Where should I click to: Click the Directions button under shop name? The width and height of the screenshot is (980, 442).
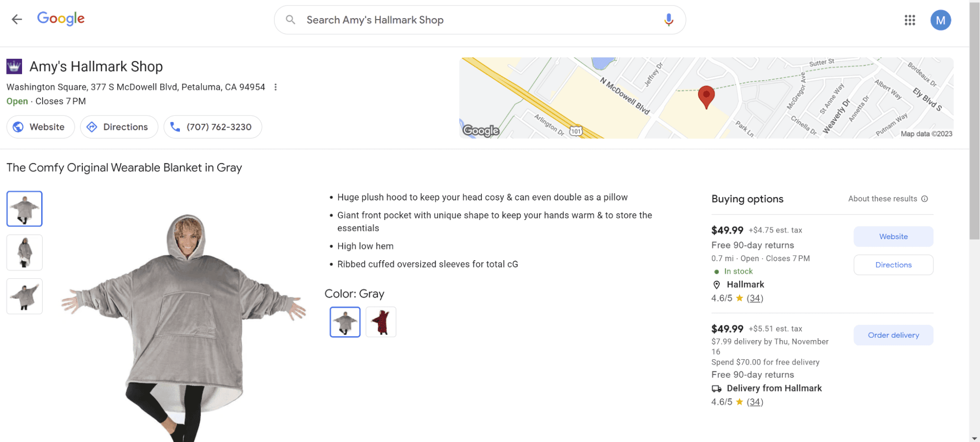pyautogui.click(x=119, y=127)
